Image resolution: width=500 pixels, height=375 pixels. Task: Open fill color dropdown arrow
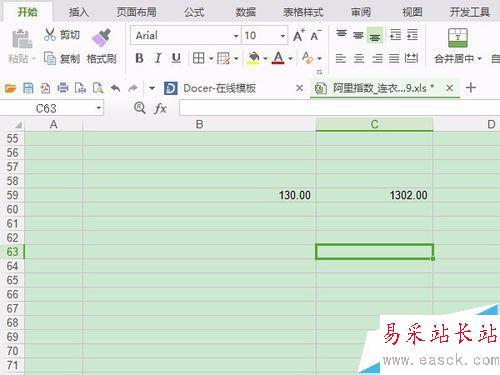265,59
